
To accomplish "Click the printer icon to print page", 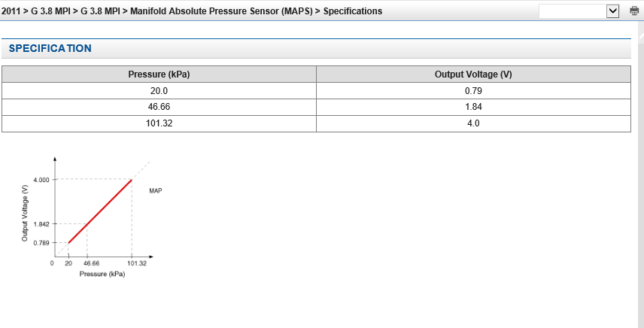I will point(634,11).
